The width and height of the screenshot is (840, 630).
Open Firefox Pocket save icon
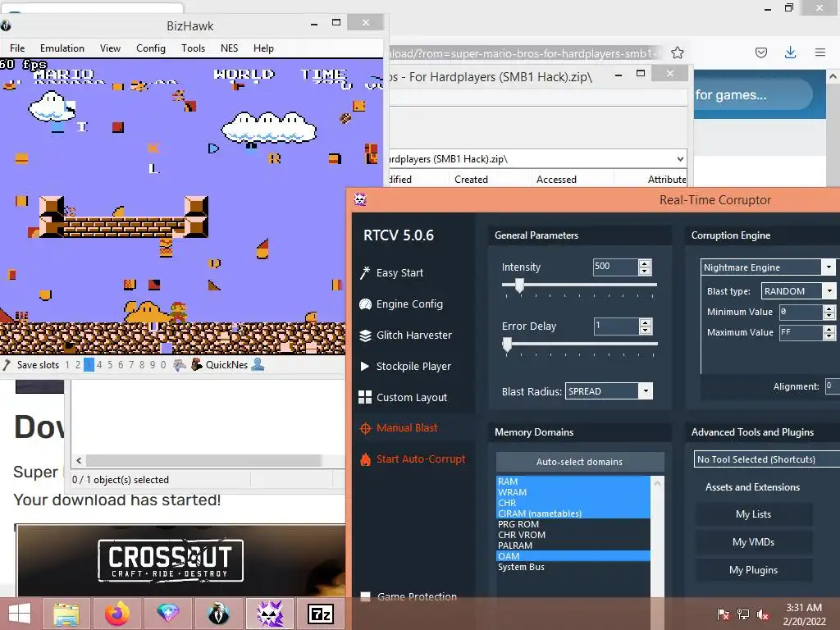click(x=760, y=52)
